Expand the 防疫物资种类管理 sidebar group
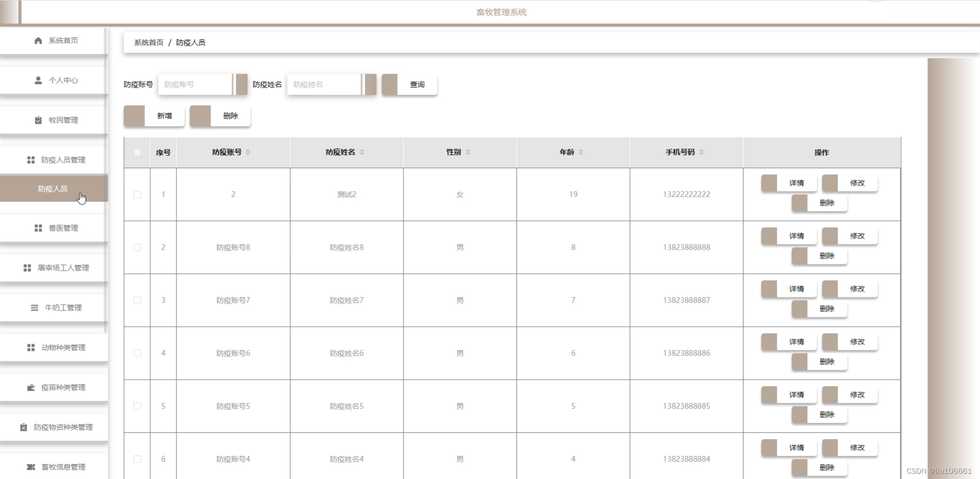The width and height of the screenshot is (980, 479). pos(53,427)
